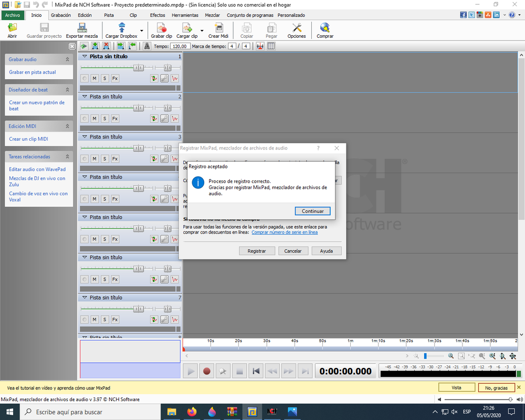Click the Cargar clip icon
This screenshot has width=525, height=420.
pyautogui.click(x=187, y=30)
